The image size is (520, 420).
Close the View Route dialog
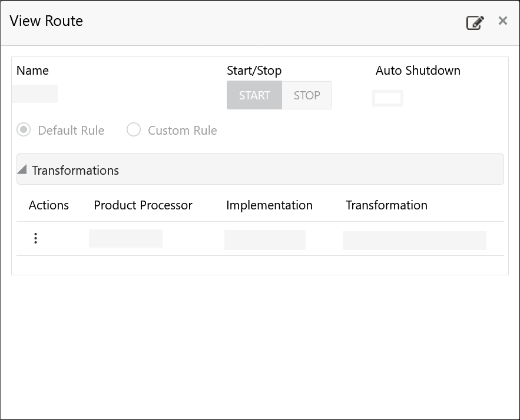tap(502, 21)
